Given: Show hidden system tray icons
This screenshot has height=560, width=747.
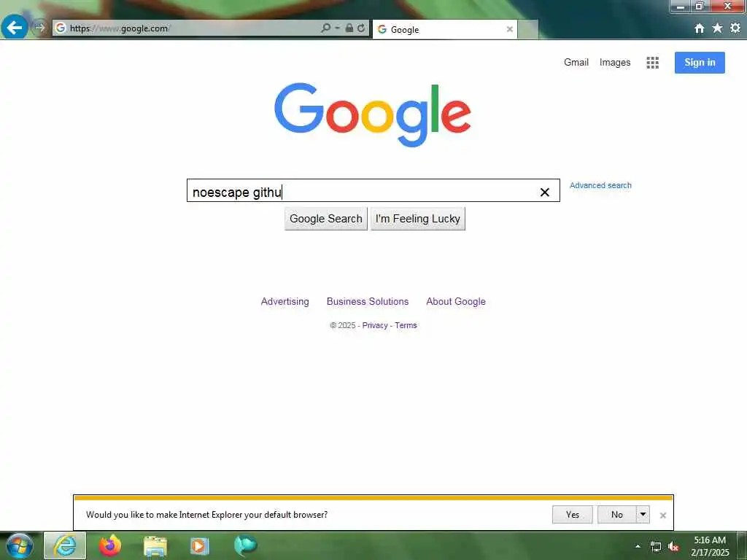Looking at the screenshot, I should pyautogui.click(x=638, y=546).
